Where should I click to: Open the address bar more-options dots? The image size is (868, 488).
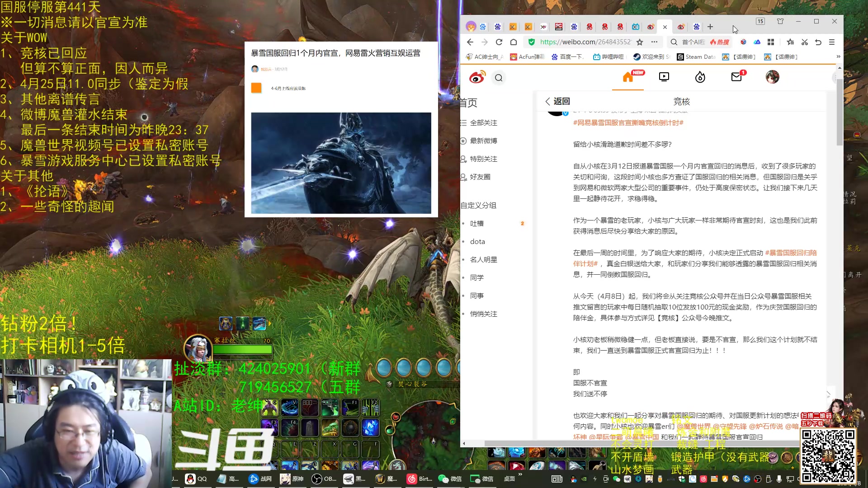click(654, 42)
